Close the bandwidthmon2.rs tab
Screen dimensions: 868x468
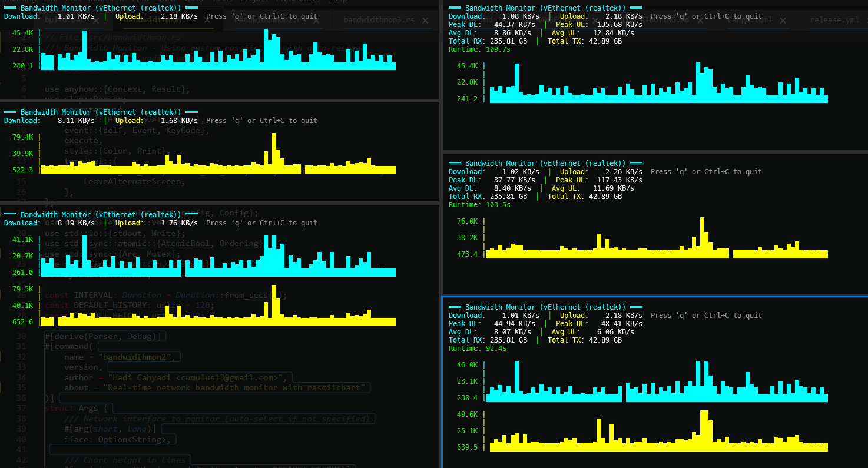tap(316, 21)
